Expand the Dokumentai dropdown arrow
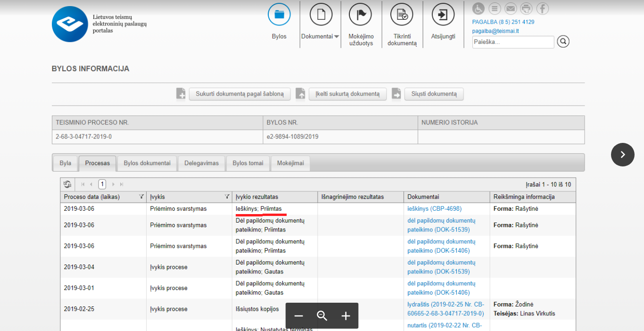The image size is (644, 331). 337,37
